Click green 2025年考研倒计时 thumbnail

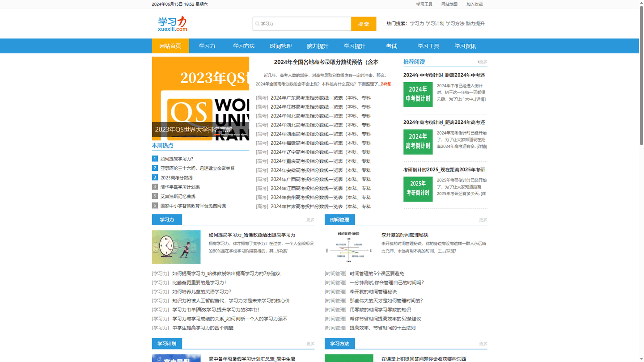click(x=418, y=189)
